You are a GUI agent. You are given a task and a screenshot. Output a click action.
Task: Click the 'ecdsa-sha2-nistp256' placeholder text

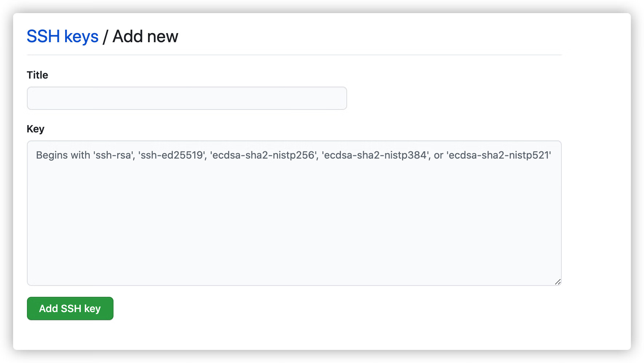263,155
